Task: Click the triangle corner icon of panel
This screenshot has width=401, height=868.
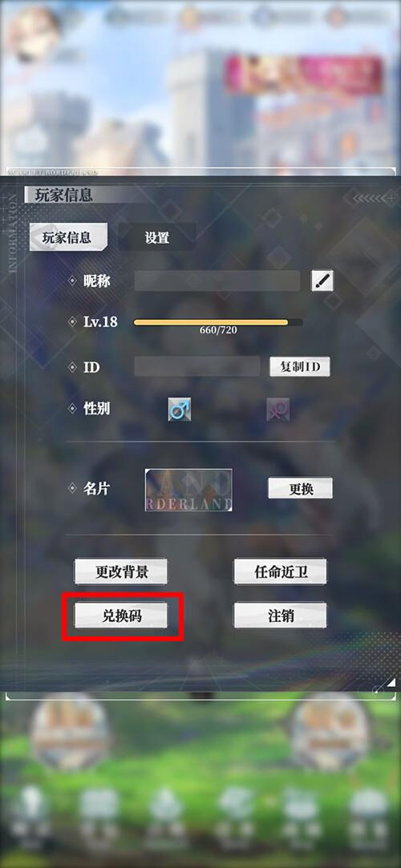Action: pos(391,684)
